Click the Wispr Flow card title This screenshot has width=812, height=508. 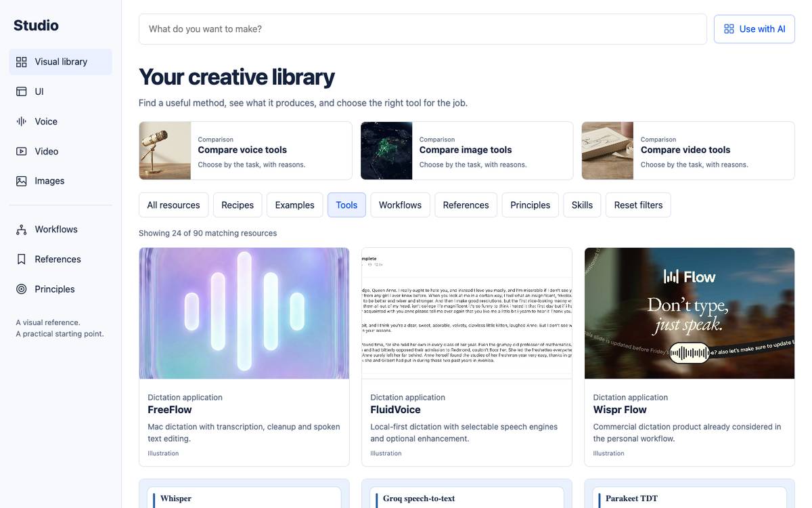(x=620, y=410)
